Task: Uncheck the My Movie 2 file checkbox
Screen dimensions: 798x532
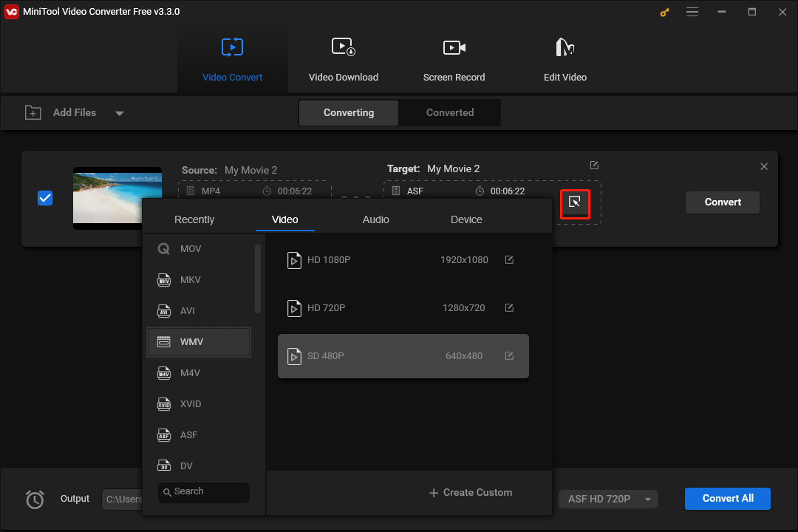Action: (x=45, y=197)
